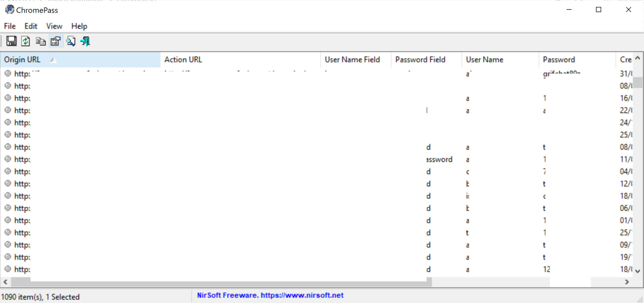
Task: Click the Exit toolbar icon
Action: pos(85,41)
